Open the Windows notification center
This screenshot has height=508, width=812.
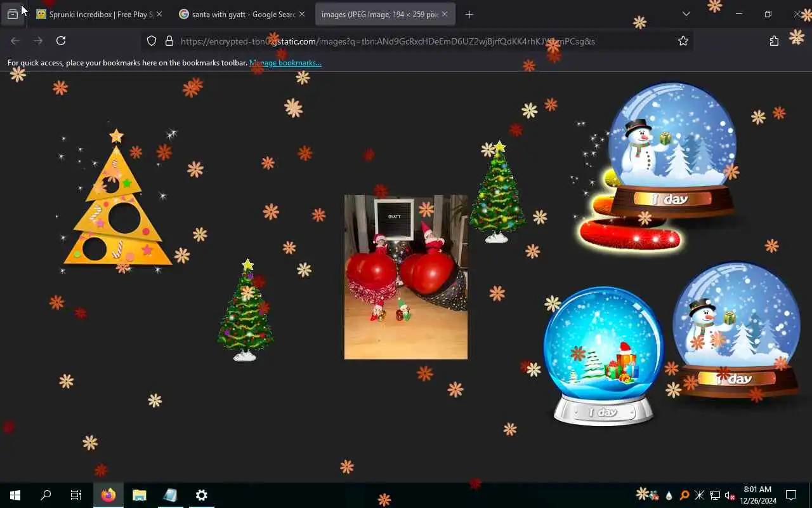791,495
